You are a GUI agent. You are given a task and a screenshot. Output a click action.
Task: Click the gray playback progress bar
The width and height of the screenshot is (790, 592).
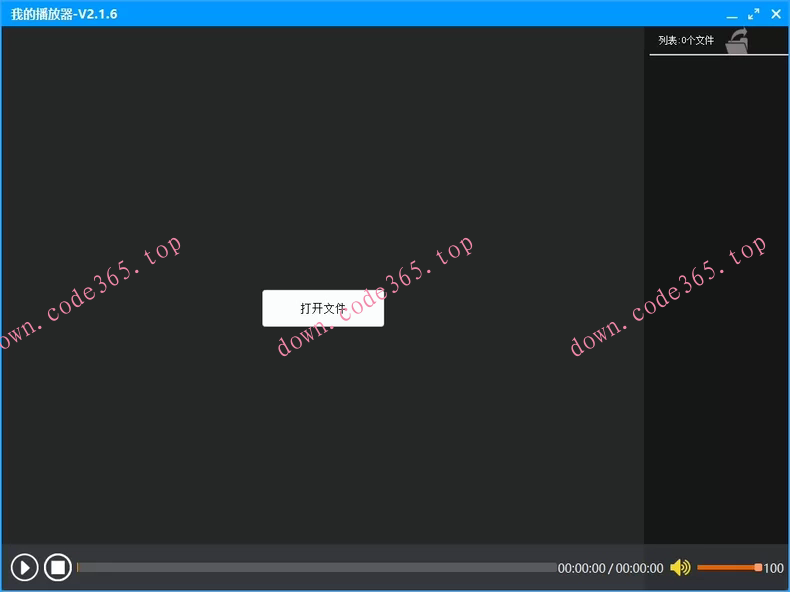click(317, 568)
